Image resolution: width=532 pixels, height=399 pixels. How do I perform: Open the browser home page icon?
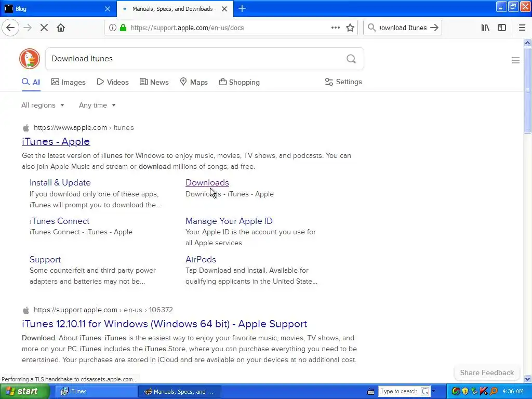tap(61, 28)
